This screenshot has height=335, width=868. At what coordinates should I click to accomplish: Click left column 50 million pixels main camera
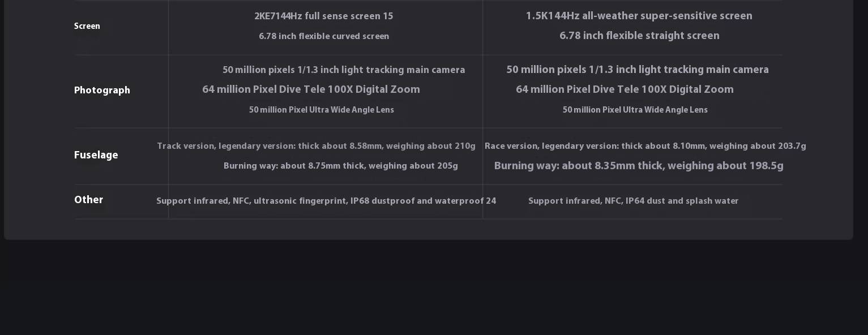pos(344,70)
